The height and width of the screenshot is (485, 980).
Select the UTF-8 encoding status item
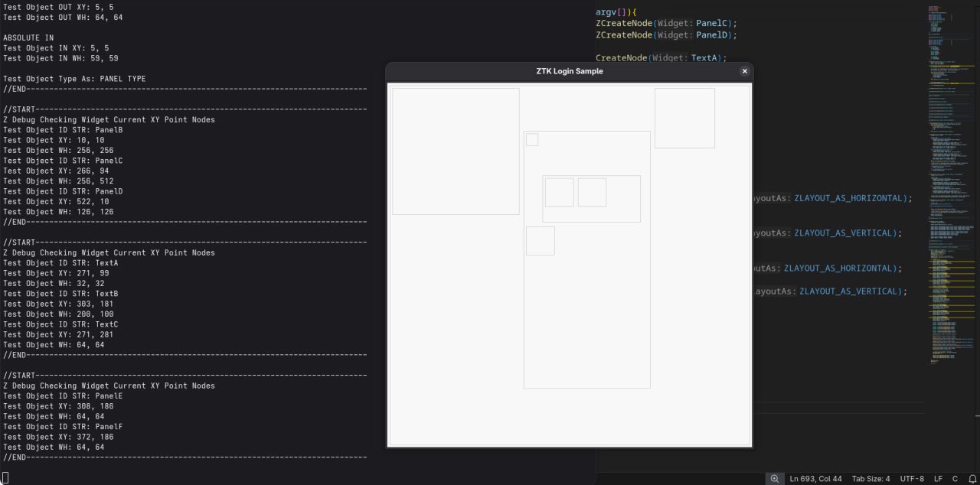tap(912, 479)
